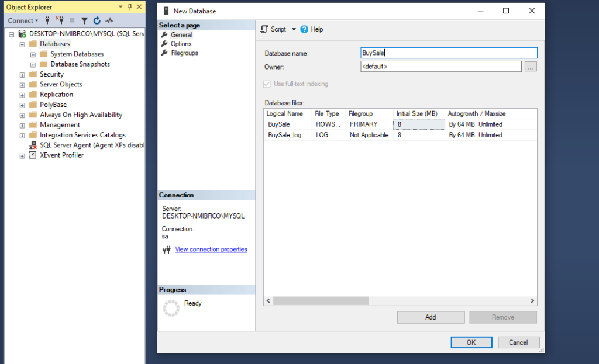Screen dimensions: 599x364
Task: Expand the Security node
Action: [x=22, y=74]
